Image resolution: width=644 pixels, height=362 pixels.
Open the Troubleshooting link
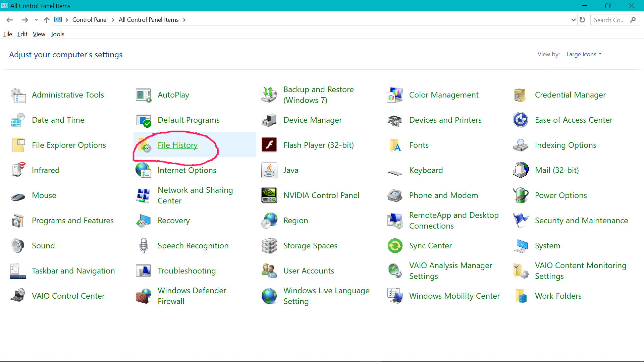(x=186, y=271)
